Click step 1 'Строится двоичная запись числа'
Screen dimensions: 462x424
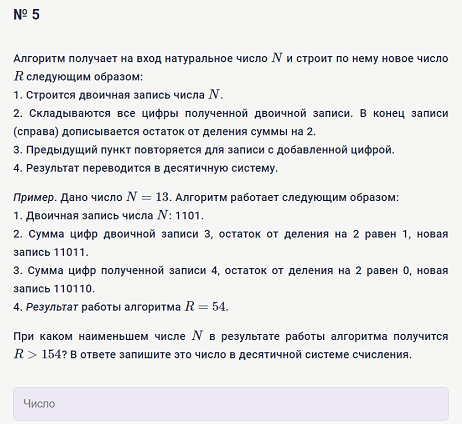click(115, 95)
